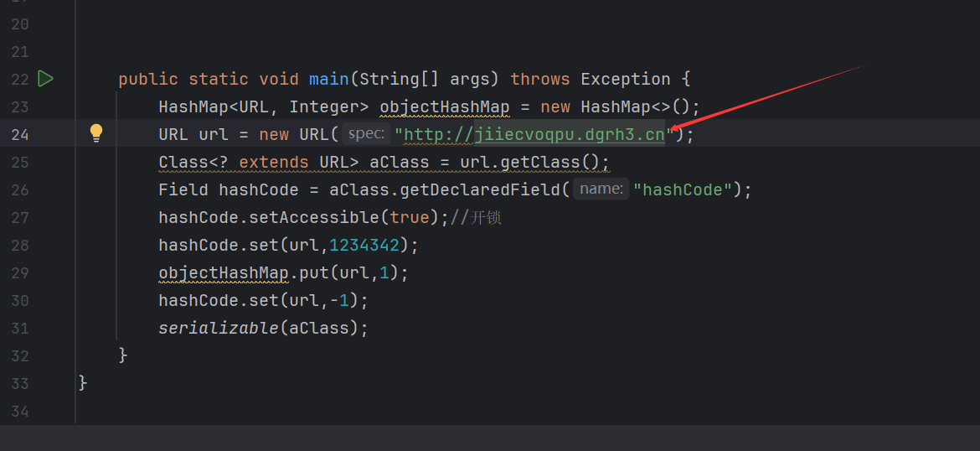Open the yellow lightbulb quick-fix suggestions
This screenshot has width=980, height=451.
click(x=95, y=133)
